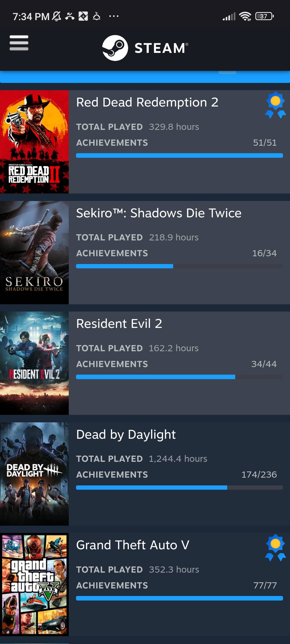Image resolution: width=290 pixels, height=644 pixels.
Task: Tap the battery indicator icon
Action: [264, 16]
